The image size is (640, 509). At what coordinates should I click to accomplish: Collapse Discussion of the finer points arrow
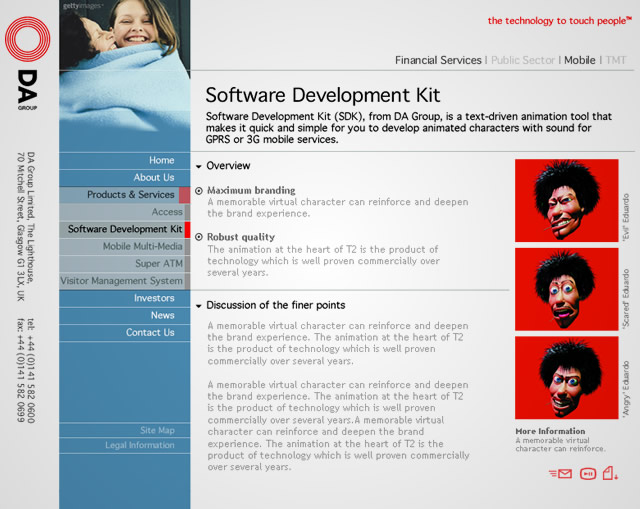pyautogui.click(x=199, y=306)
